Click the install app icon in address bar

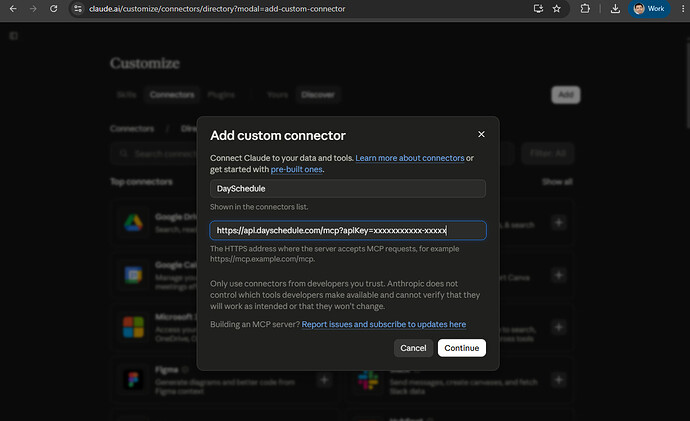pos(538,9)
